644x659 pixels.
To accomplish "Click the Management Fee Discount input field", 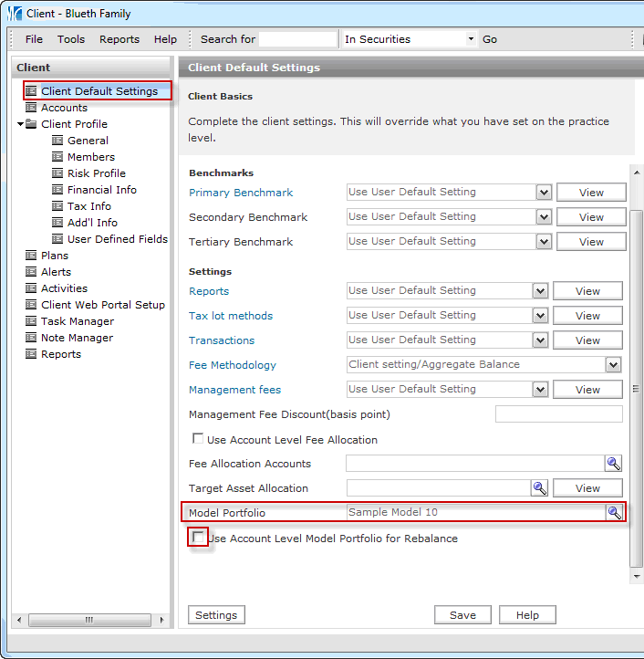I will click(x=558, y=414).
